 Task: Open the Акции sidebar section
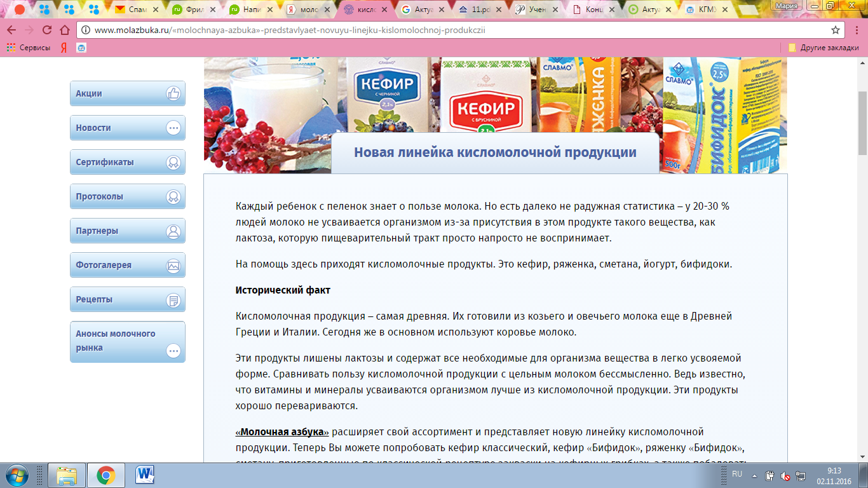(x=128, y=93)
